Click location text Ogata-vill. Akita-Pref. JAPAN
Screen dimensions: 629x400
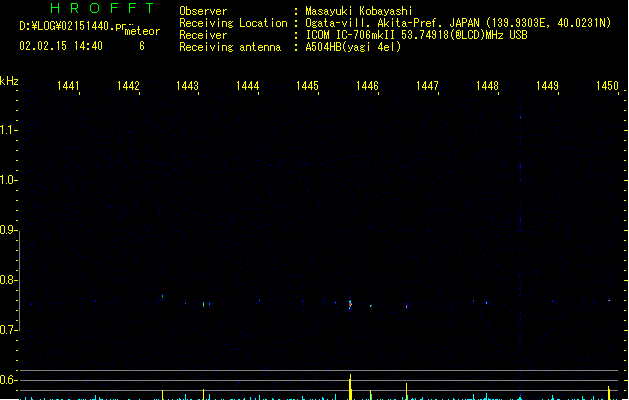tap(392, 23)
